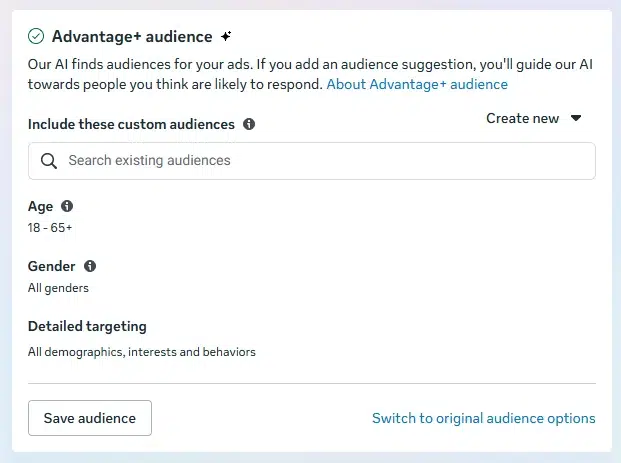Click the Advantage+ audience heading
Image resolution: width=621 pixels, height=463 pixels.
(x=132, y=36)
